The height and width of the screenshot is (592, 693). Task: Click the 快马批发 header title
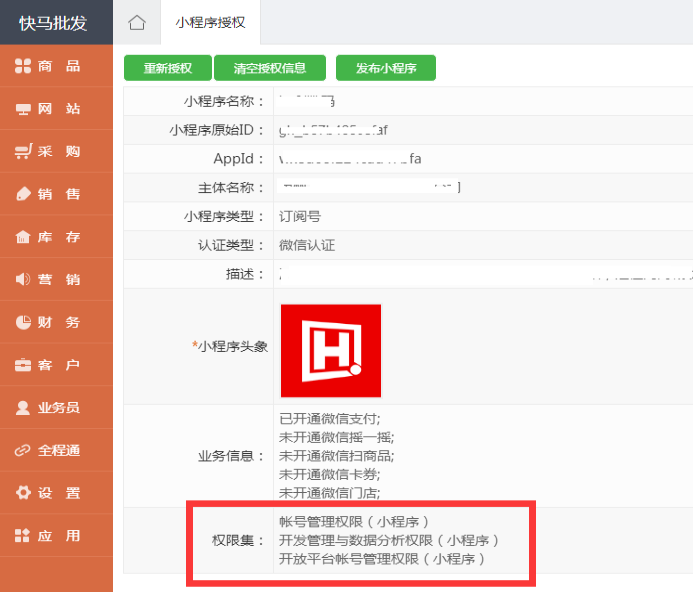[x=53, y=22]
